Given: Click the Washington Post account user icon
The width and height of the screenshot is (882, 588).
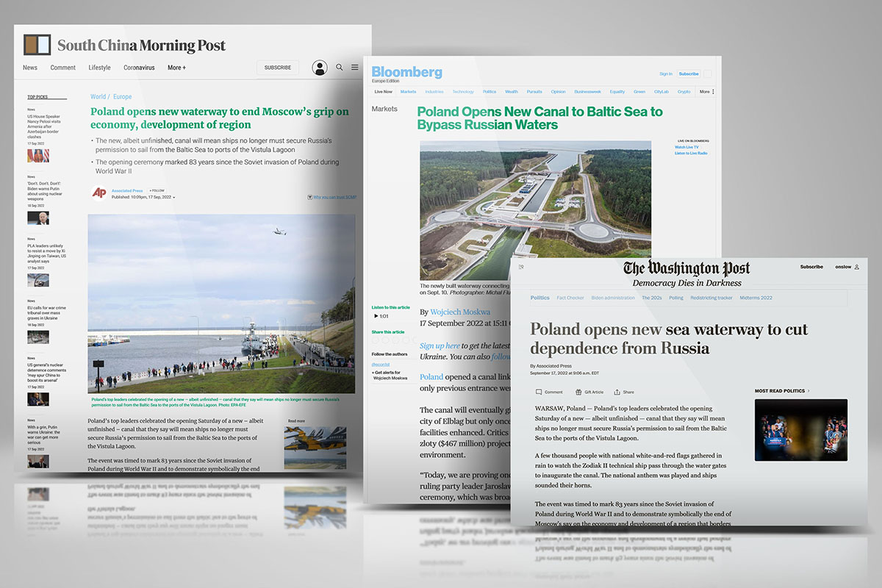Looking at the screenshot, I should tap(856, 267).
